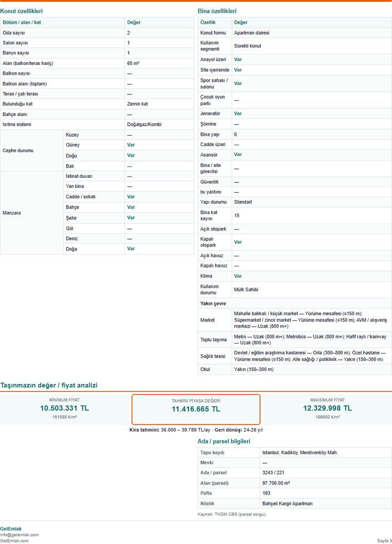Select the "6" value in Bina yaşı row
The image size is (392, 544).
coord(235,134)
